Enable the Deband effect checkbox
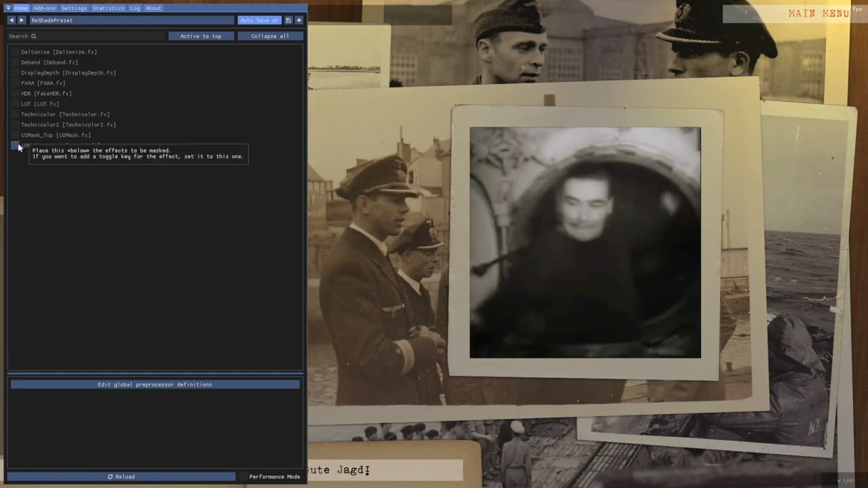The height and width of the screenshot is (488, 868). coord(15,62)
